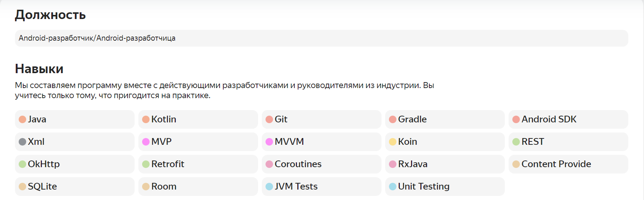Click the Room skill tag

point(198,187)
